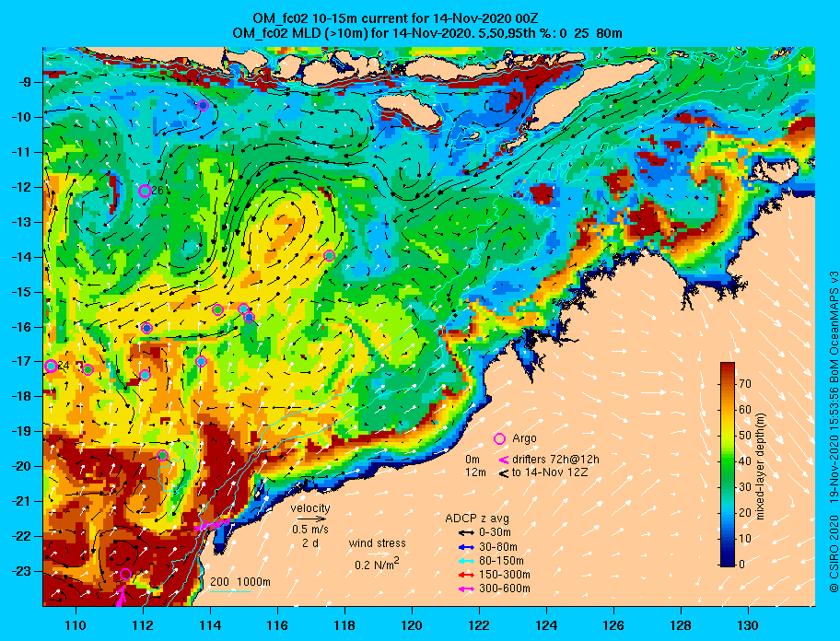The height and width of the screenshot is (641, 840).
Task: Click the green colorbar band near 40
Action: point(728,461)
